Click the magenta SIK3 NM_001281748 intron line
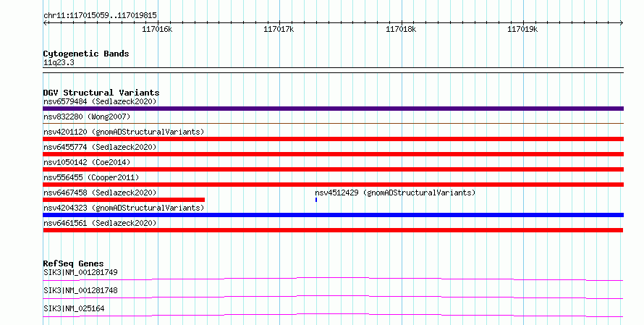This screenshot has width=644, height=325. click(x=333, y=297)
